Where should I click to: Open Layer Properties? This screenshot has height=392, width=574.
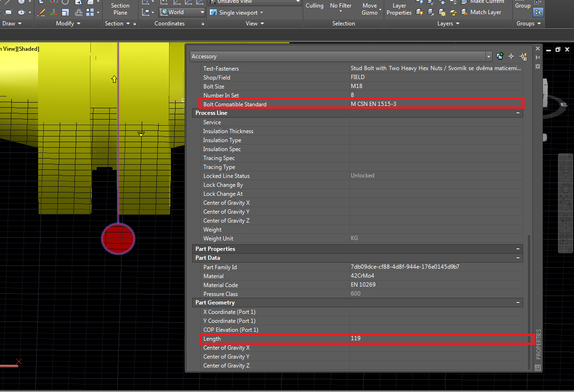pos(398,9)
